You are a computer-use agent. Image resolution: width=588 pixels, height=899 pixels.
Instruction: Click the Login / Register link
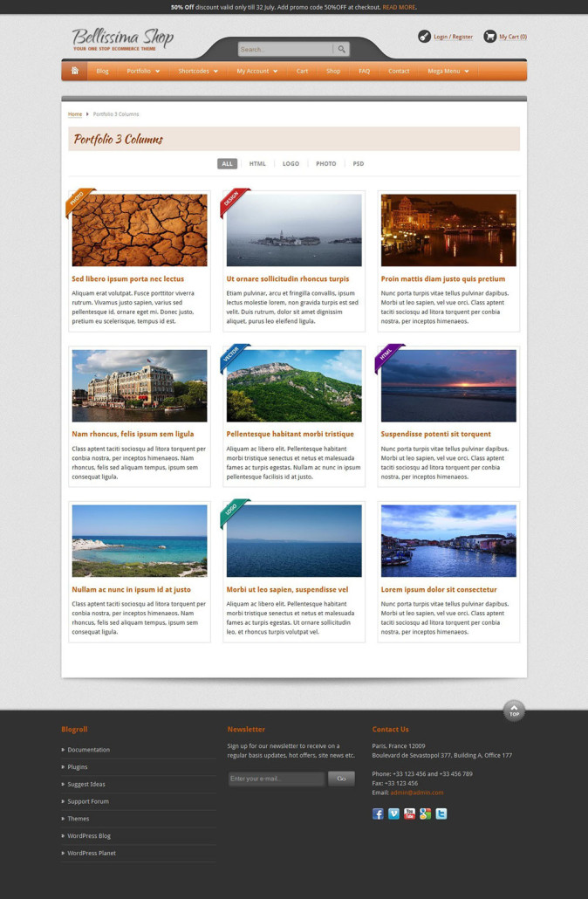pos(453,37)
